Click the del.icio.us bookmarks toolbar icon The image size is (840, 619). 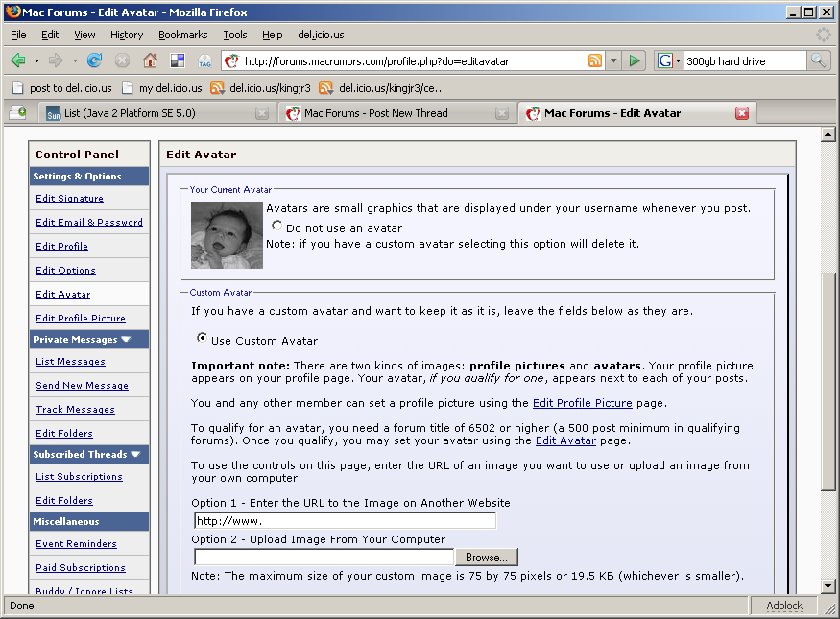178,60
